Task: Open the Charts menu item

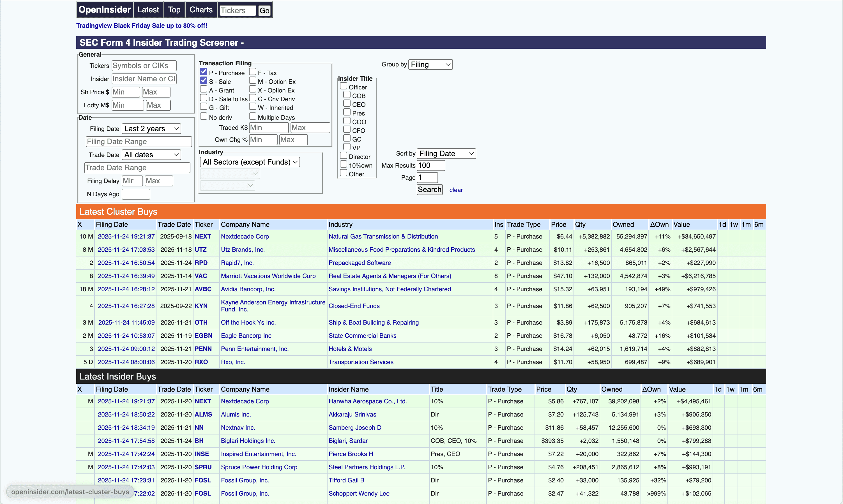Action: pos(201,10)
